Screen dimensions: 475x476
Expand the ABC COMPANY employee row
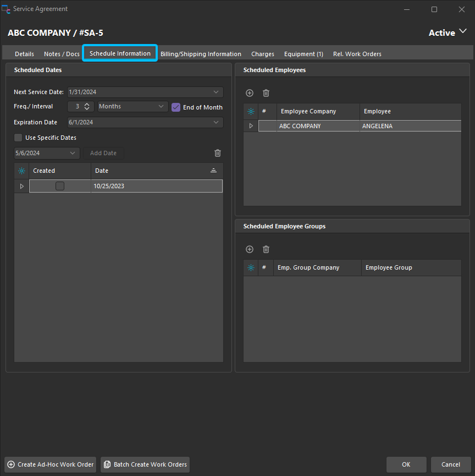(x=251, y=126)
